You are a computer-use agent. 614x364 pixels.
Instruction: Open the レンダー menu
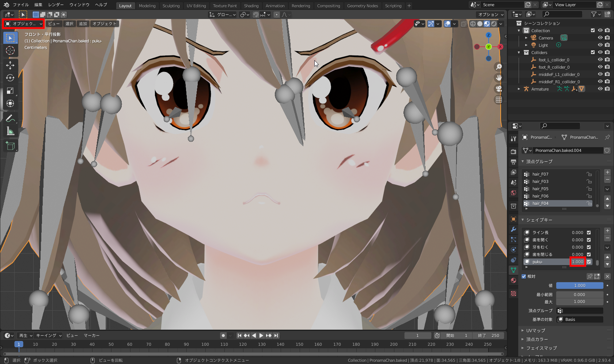(56, 5)
